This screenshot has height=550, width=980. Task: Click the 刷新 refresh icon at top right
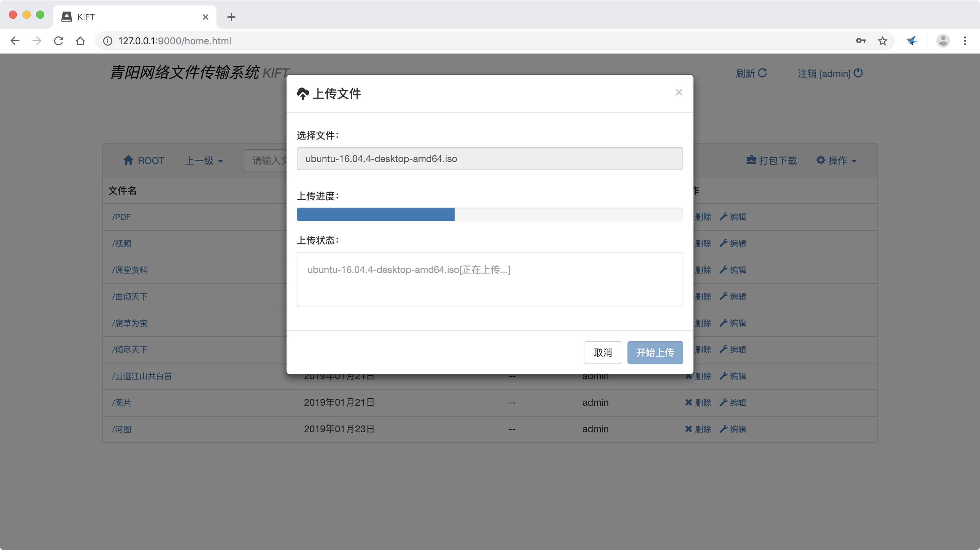tap(763, 73)
